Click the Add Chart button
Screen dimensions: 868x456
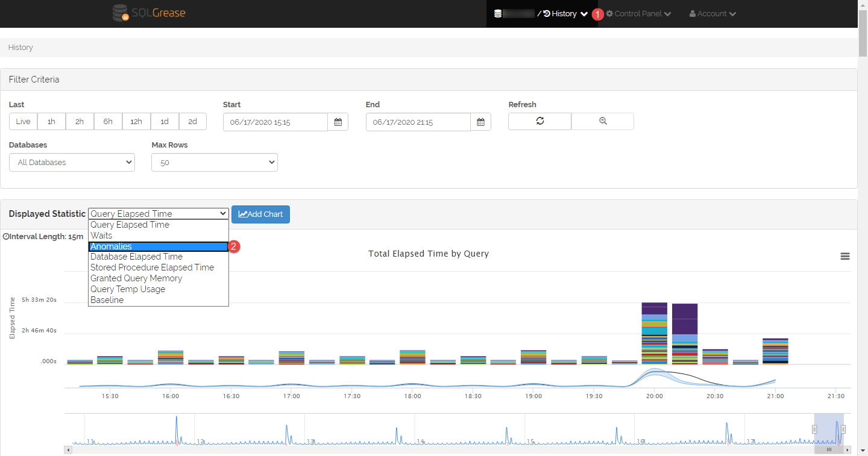(260, 214)
